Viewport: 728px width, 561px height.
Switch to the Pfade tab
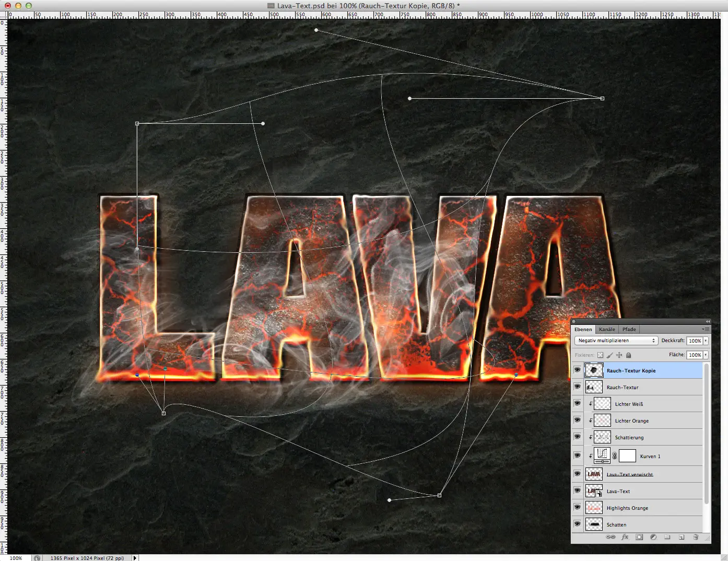[629, 329]
